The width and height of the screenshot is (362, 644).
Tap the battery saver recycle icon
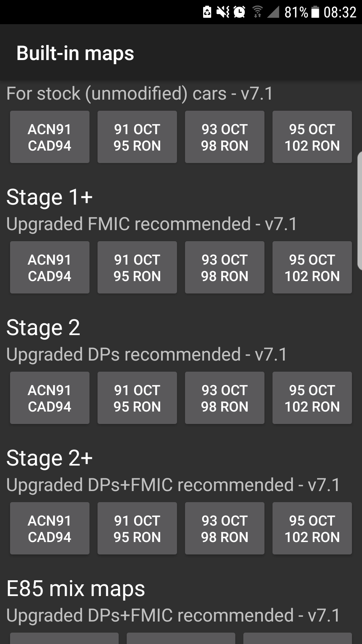point(207,12)
